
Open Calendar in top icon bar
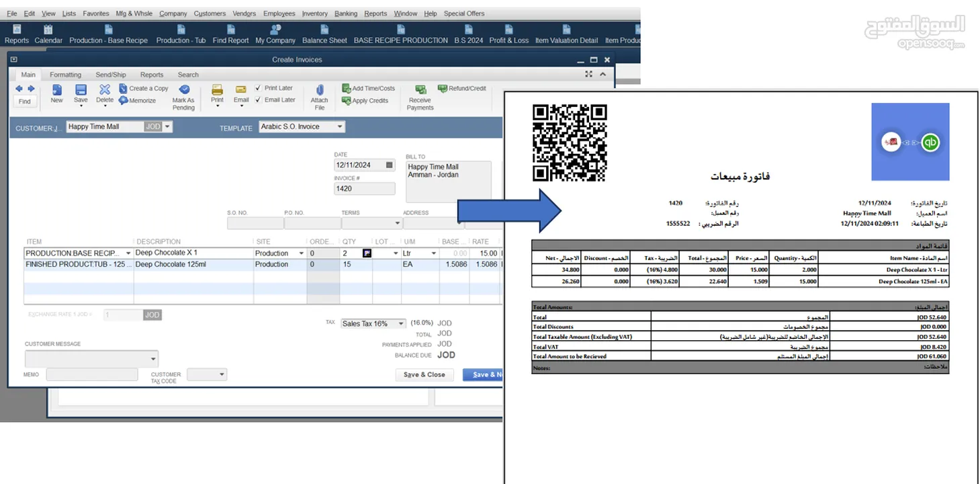(x=48, y=34)
